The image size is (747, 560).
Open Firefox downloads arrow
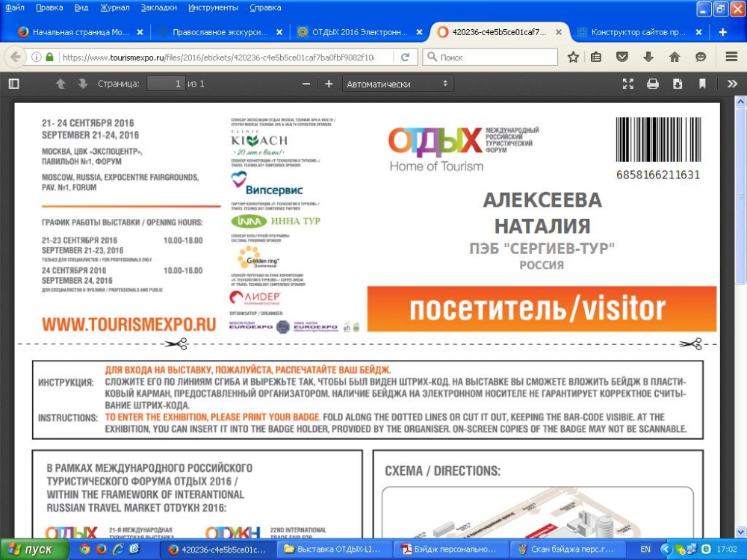tap(648, 57)
